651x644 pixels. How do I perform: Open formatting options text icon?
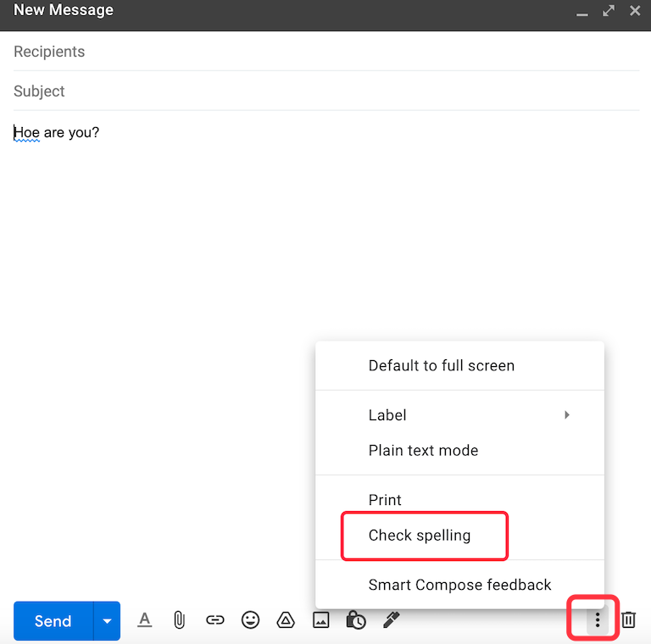144,620
